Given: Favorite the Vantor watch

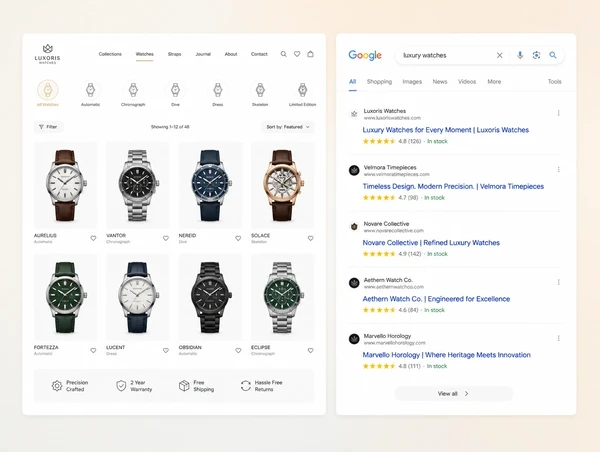Looking at the screenshot, I should 166,238.
